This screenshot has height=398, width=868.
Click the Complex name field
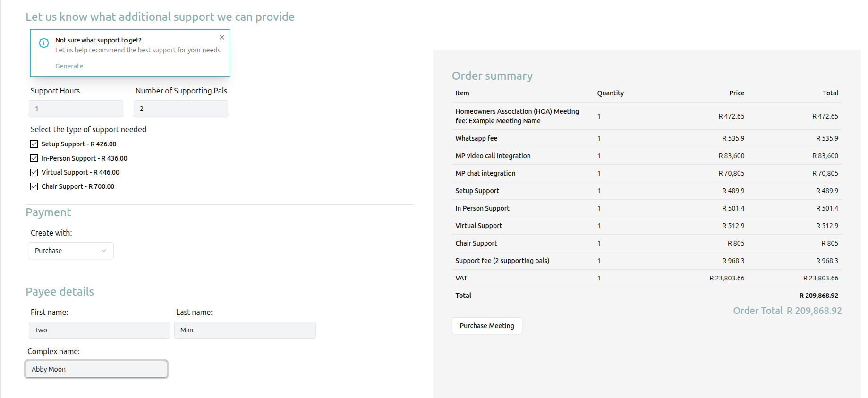point(96,369)
